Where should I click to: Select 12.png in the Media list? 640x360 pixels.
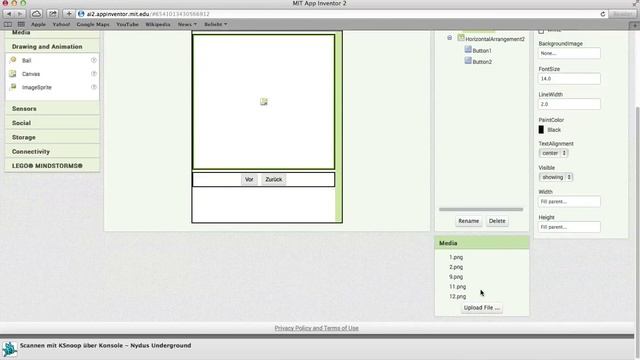pyautogui.click(x=458, y=296)
